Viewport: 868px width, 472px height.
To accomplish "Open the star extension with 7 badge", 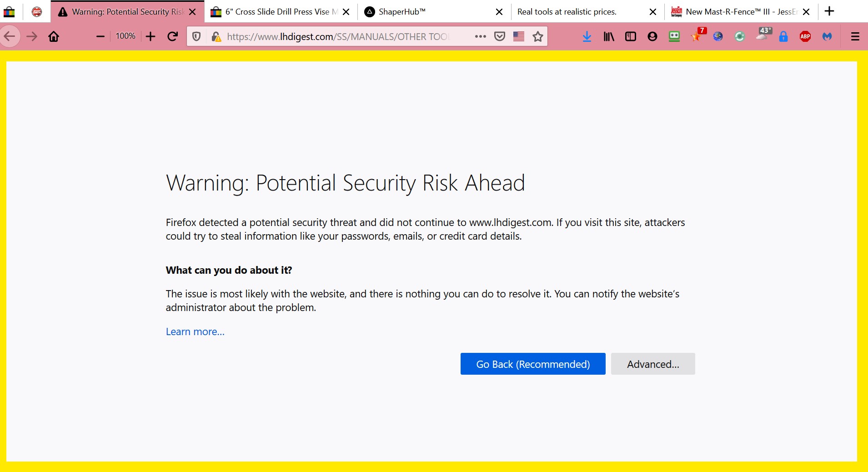I will pyautogui.click(x=697, y=35).
